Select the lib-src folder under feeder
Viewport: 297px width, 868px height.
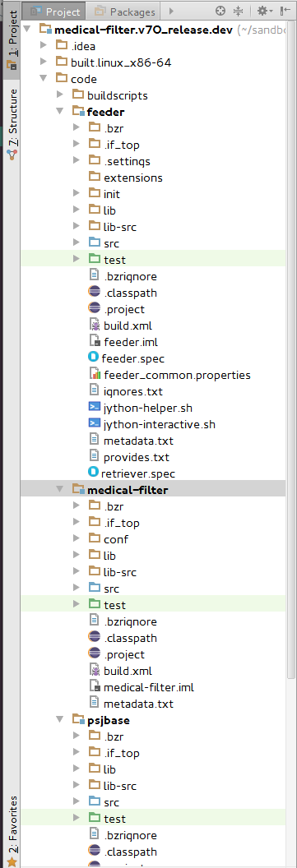(119, 227)
